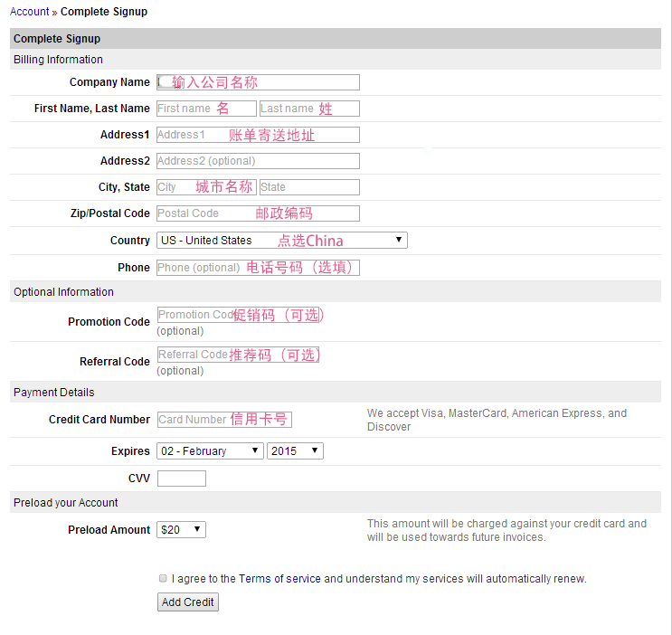Focus the Last name text field
Image resolution: width=672 pixels, height=635 pixels.
point(309,109)
